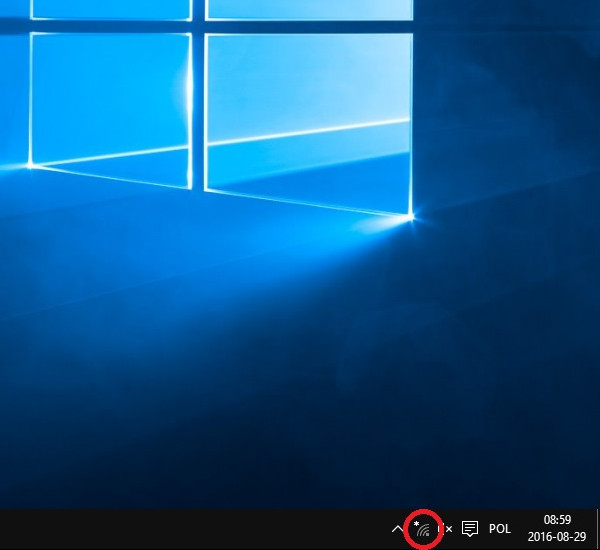Expand the hidden tray icons chevron

coord(397,529)
